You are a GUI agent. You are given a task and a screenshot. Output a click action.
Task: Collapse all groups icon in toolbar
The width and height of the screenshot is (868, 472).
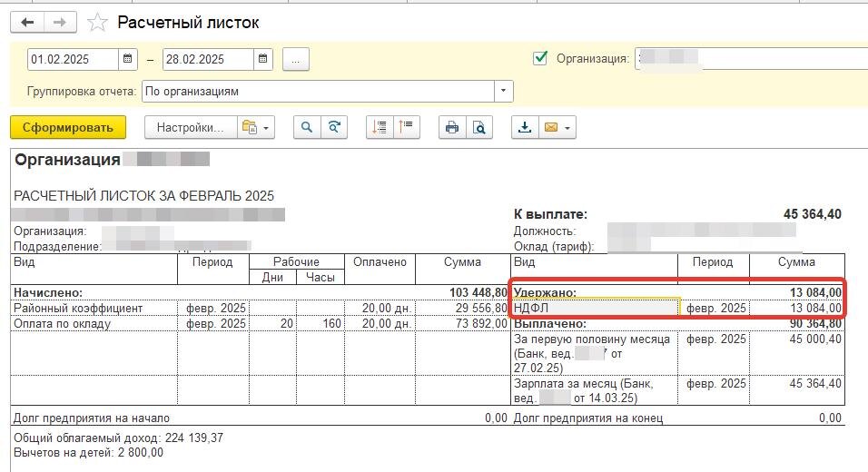[407, 127]
